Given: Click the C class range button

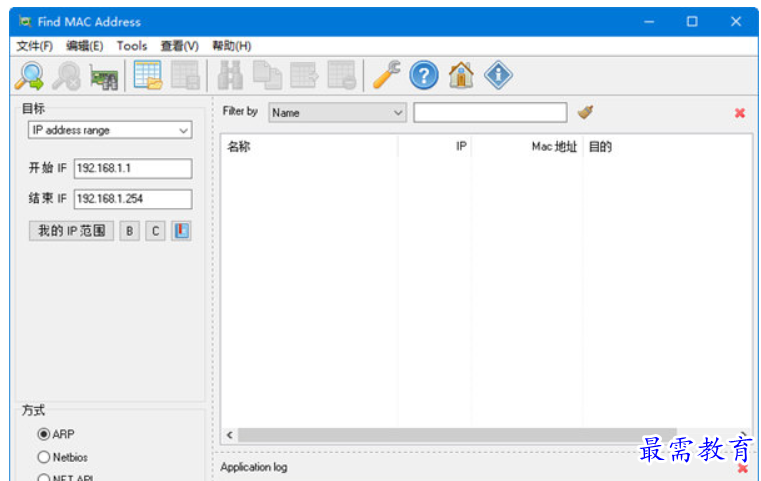Looking at the screenshot, I should click(155, 231).
